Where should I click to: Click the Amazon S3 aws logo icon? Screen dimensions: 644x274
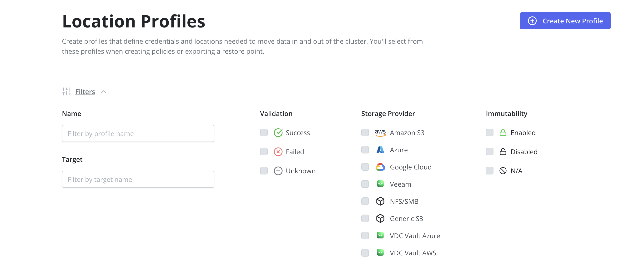pyautogui.click(x=380, y=132)
